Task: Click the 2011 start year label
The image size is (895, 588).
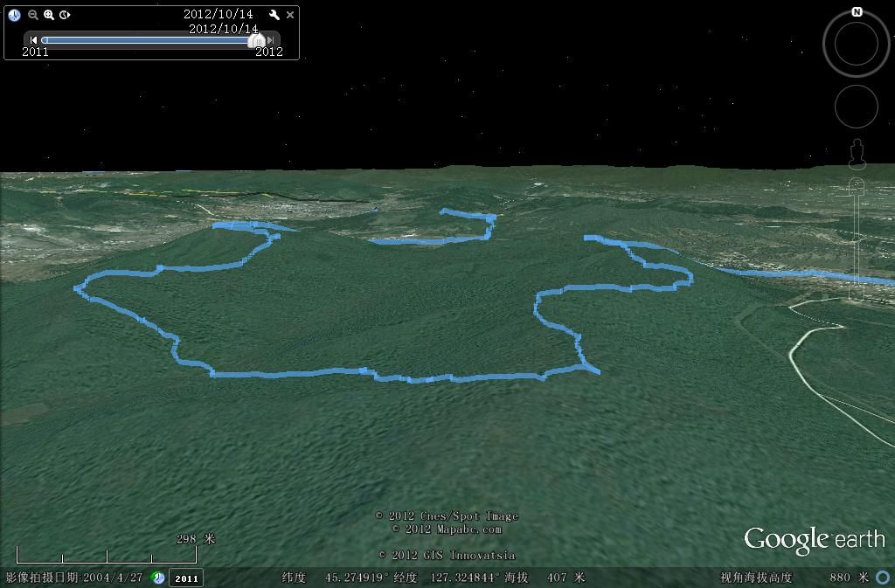Action: (x=35, y=52)
